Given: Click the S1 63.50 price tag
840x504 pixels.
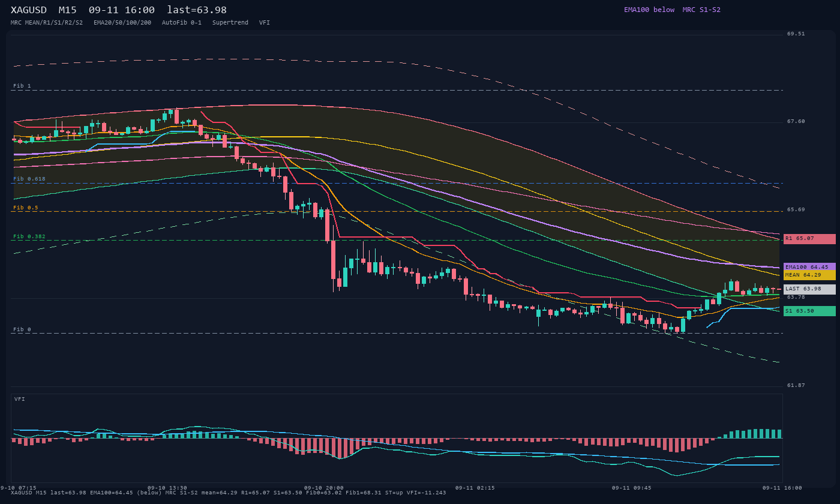Looking at the screenshot, I should pos(809,311).
